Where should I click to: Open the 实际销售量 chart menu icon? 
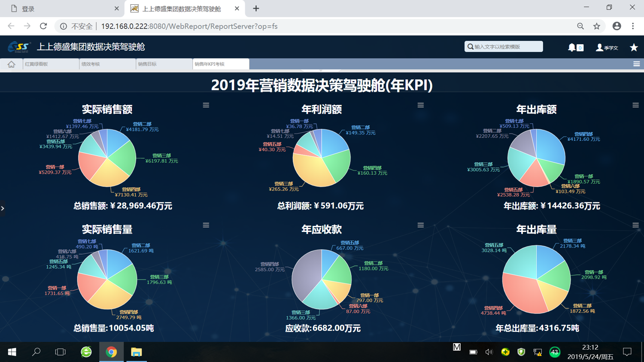206,225
